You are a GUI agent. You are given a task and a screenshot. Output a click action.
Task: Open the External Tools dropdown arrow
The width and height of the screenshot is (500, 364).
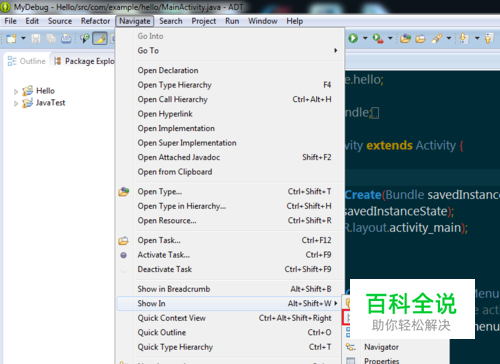(390, 38)
